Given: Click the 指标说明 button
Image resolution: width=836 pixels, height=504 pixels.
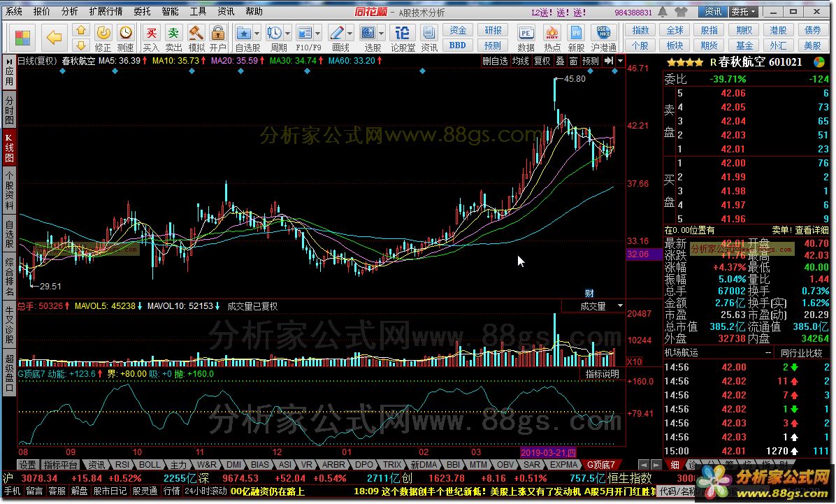Looking at the screenshot, I should coord(603,374).
